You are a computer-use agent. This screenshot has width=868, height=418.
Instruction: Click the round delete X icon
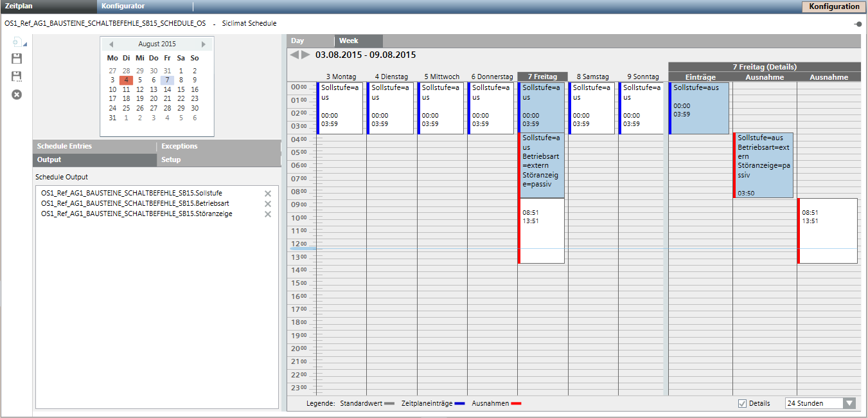[x=17, y=95]
